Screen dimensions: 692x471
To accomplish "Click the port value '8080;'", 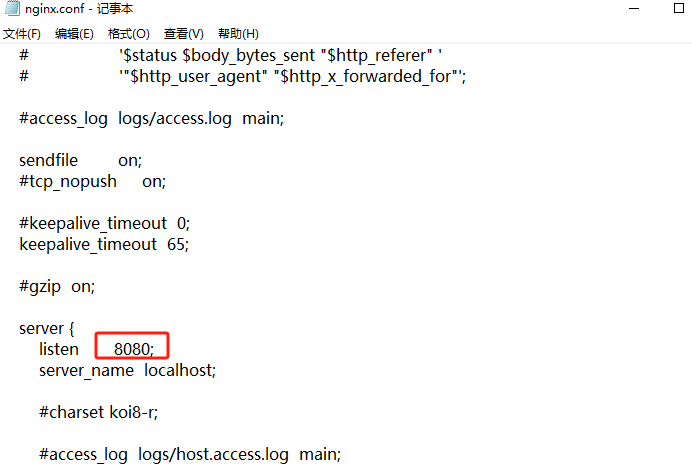I will [x=134, y=350].
